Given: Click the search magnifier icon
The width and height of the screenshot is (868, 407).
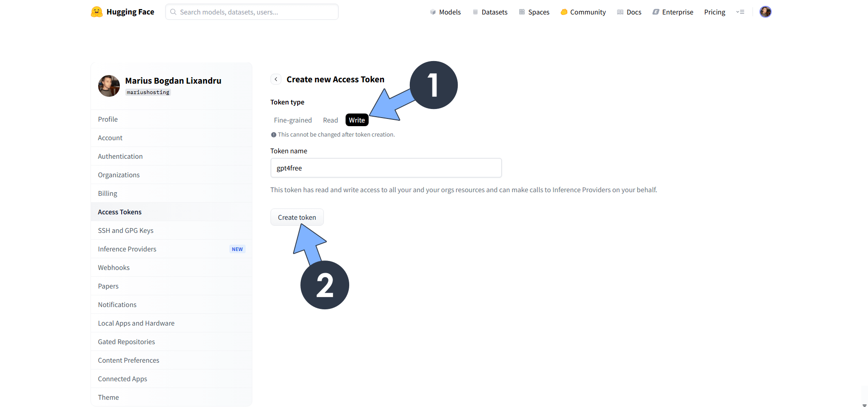Looking at the screenshot, I should click(173, 12).
